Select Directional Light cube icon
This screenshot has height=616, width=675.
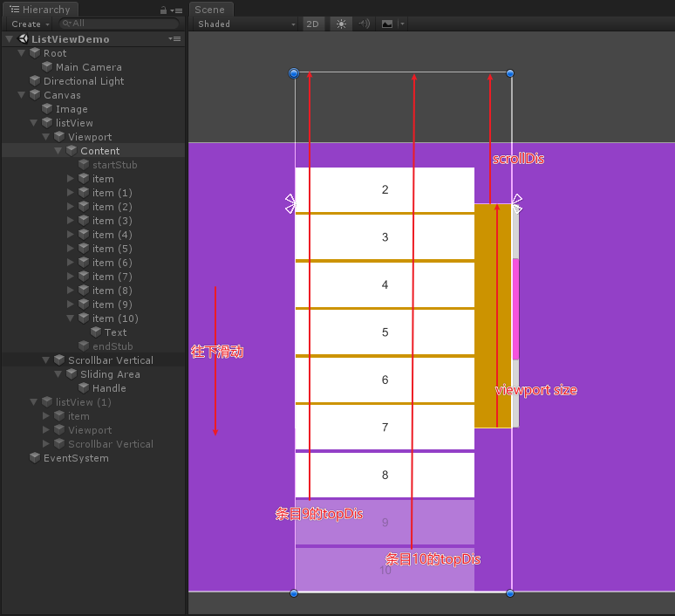[35, 80]
